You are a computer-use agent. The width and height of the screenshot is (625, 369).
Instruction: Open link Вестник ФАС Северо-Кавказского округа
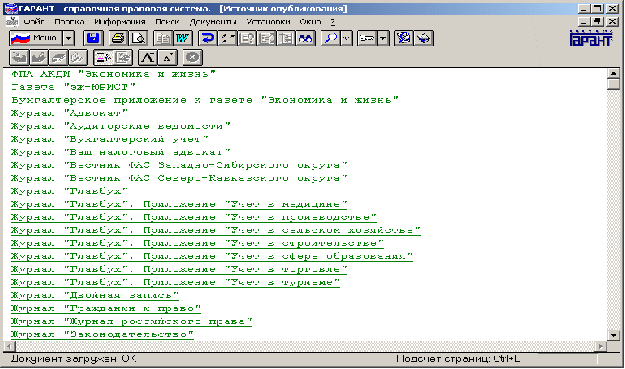pos(179,178)
